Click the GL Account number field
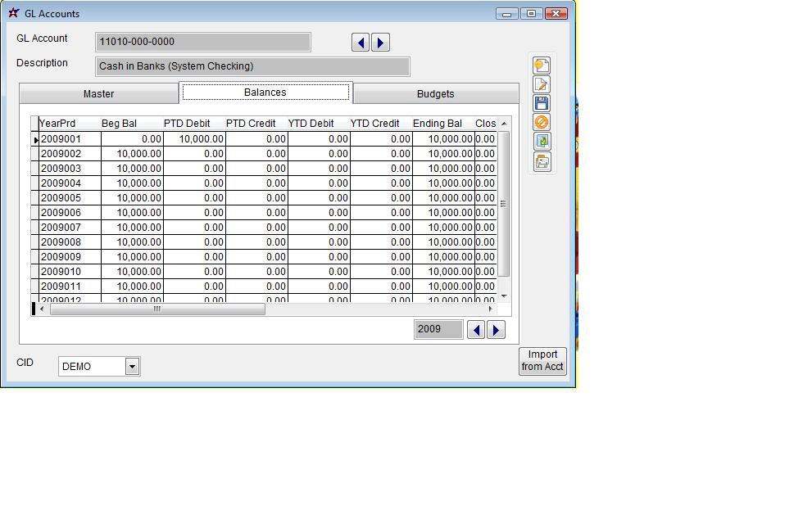Image resolution: width=812 pixels, height=528 pixels. (x=203, y=42)
